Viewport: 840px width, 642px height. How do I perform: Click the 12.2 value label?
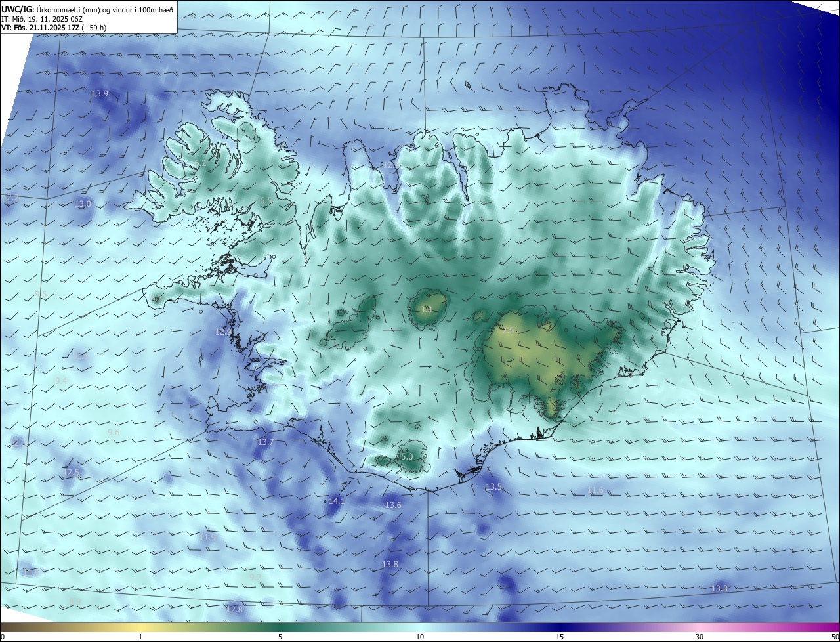pos(10,197)
